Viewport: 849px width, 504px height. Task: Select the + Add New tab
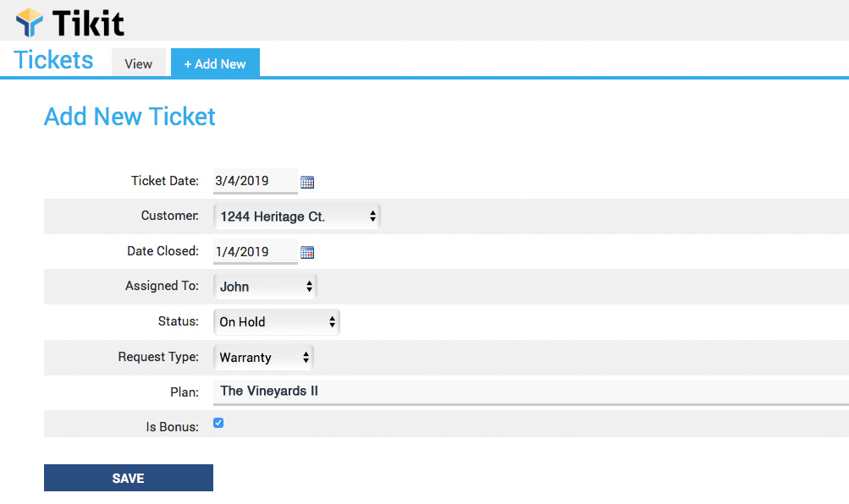coord(215,64)
